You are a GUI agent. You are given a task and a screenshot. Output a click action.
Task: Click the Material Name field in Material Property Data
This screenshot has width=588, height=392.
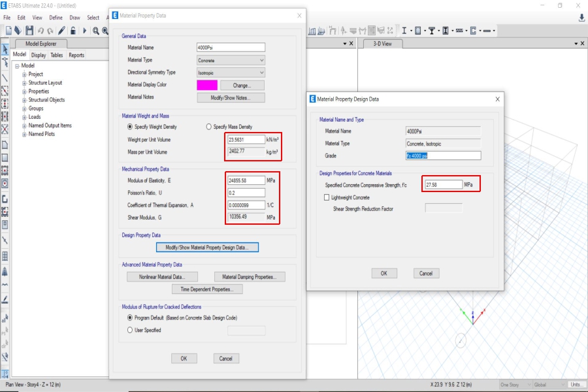click(x=231, y=47)
